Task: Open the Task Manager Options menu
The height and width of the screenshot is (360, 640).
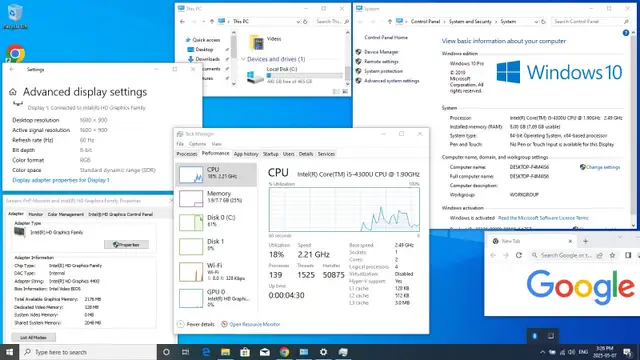Action: point(197,144)
